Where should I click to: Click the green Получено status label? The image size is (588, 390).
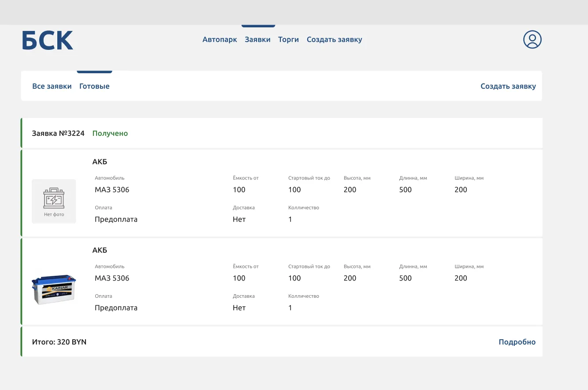(x=110, y=133)
